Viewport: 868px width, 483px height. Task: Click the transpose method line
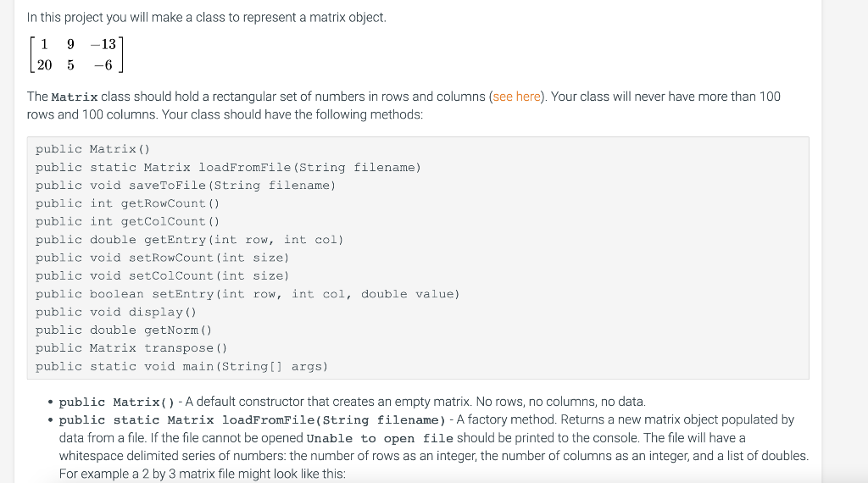131,348
